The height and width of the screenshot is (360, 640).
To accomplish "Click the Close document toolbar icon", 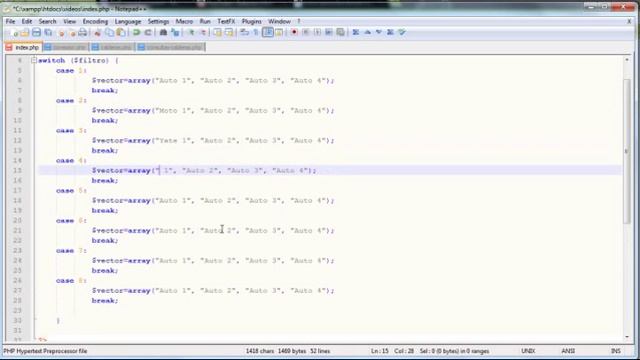I will click(x=61, y=33).
